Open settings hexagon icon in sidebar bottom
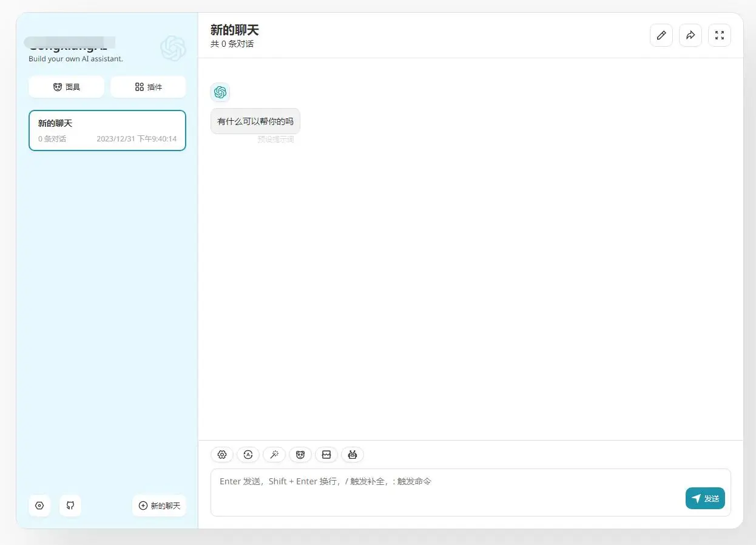The image size is (756, 545). click(39, 506)
